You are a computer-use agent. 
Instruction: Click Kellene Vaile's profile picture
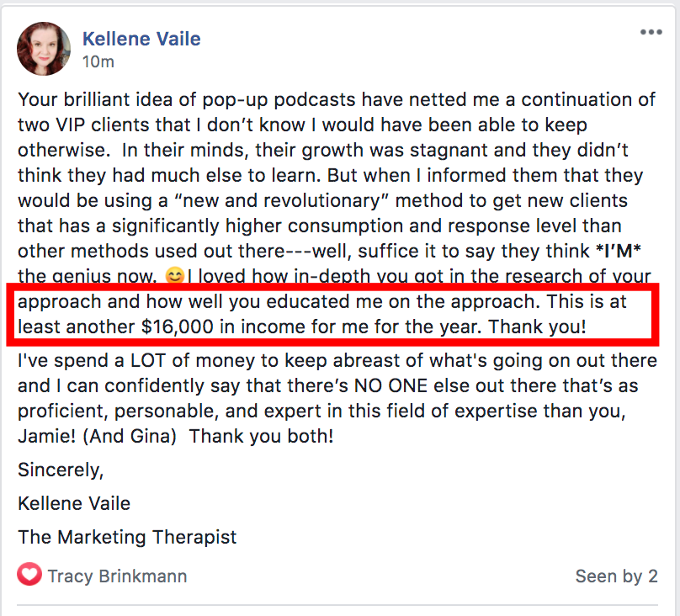[43, 48]
